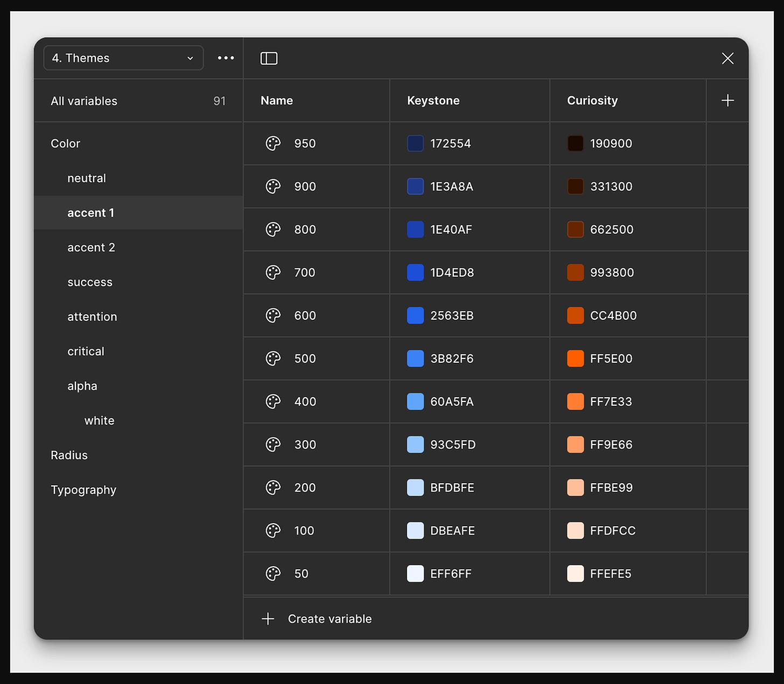Open the Typography group
The image size is (784, 684).
click(138, 490)
